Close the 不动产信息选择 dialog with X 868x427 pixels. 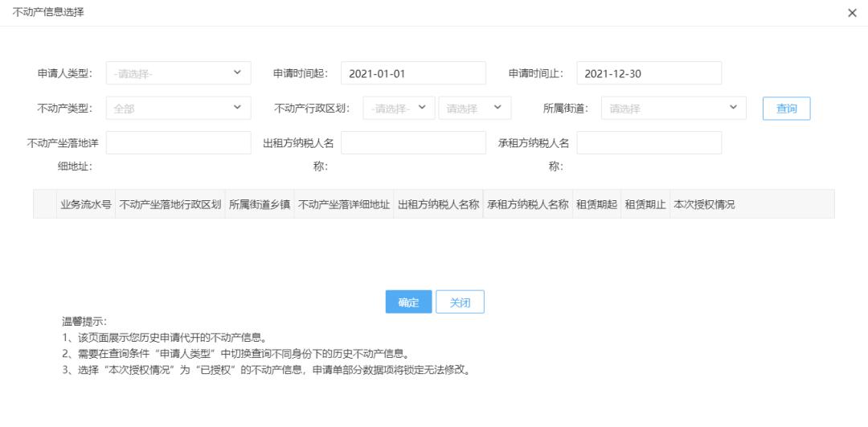[852, 14]
